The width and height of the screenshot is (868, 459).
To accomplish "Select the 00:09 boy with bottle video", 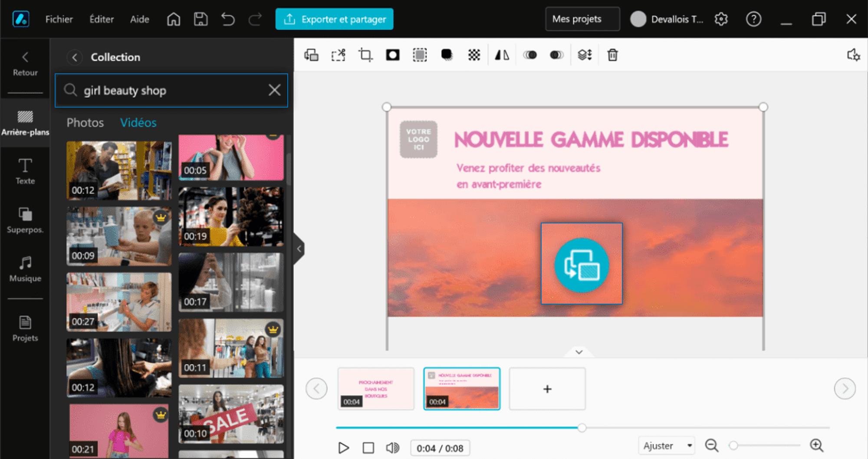I will (119, 236).
